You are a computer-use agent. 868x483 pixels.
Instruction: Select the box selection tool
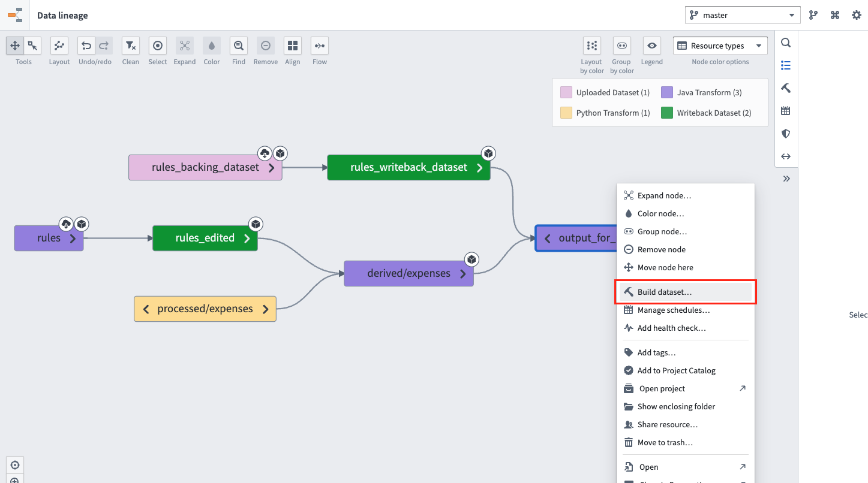coord(32,46)
